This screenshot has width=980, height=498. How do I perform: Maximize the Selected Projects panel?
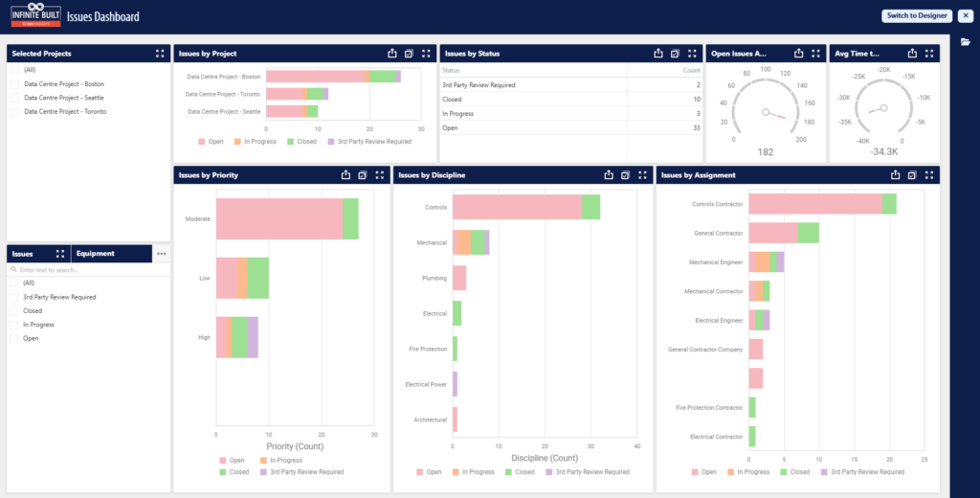160,54
